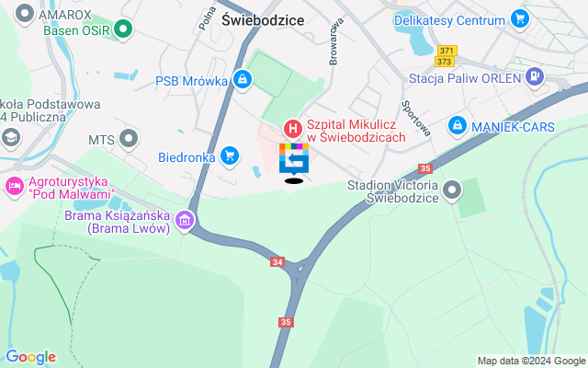
Task: Click the MANIEK-CARS shopping bag icon
Action: pyautogui.click(x=458, y=126)
